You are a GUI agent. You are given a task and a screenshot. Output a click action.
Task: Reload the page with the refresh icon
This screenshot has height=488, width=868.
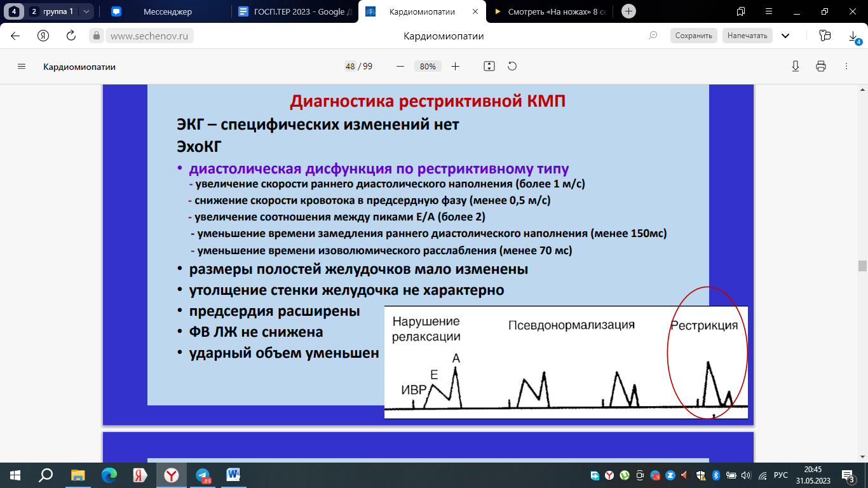click(x=71, y=36)
